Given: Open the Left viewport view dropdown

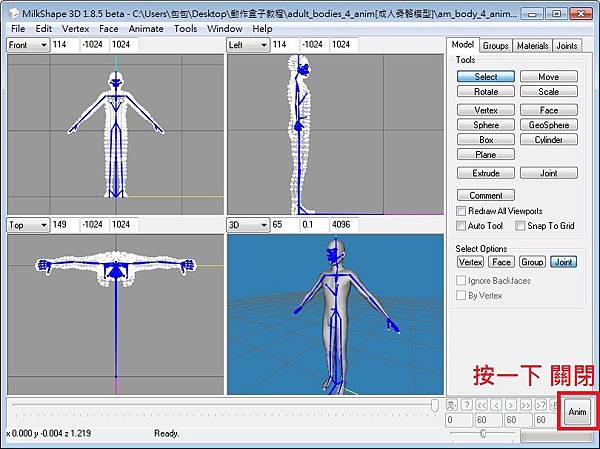Looking at the screenshot, I should click(248, 45).
